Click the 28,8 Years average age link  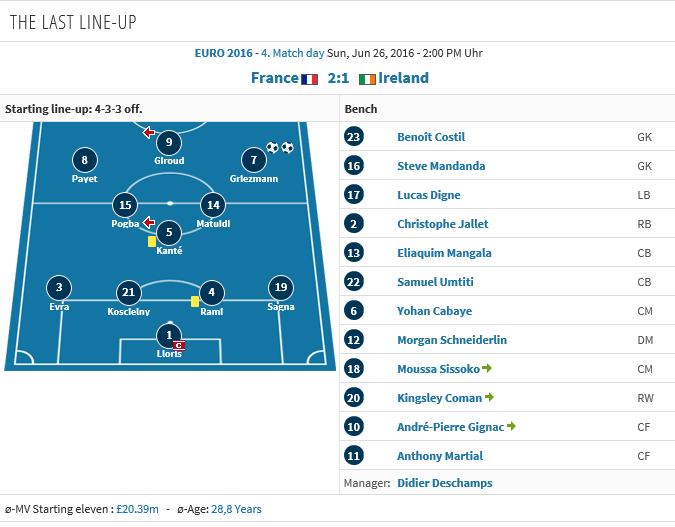[x=236, y=509]
